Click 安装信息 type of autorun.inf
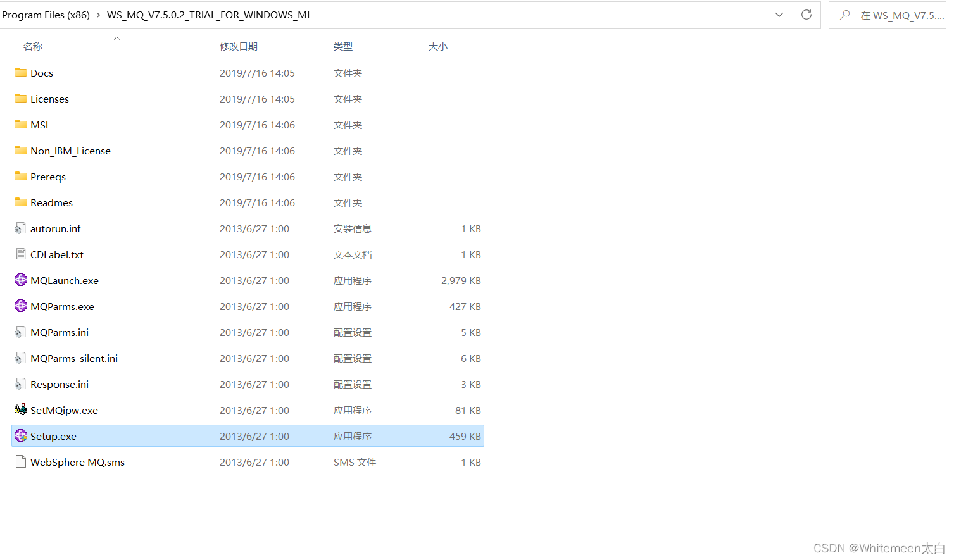The image size is (954, 560). pyautogui.click(x=353, y=228)
